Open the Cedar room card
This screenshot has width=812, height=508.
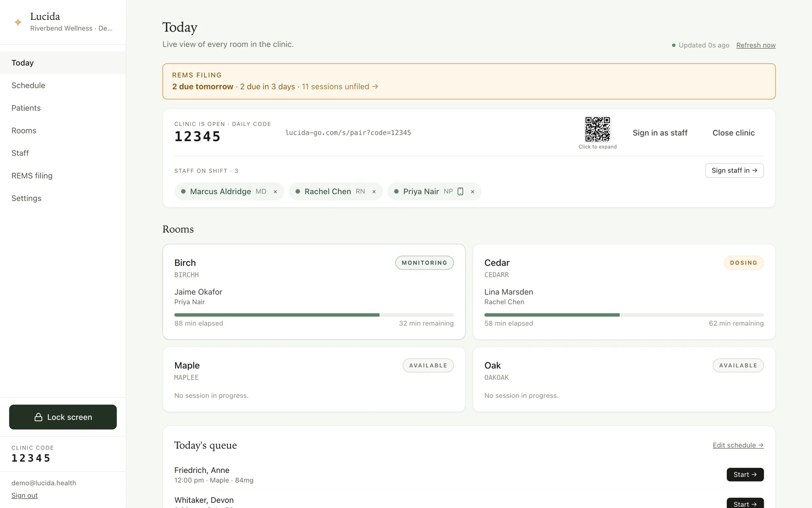point(624,292)
